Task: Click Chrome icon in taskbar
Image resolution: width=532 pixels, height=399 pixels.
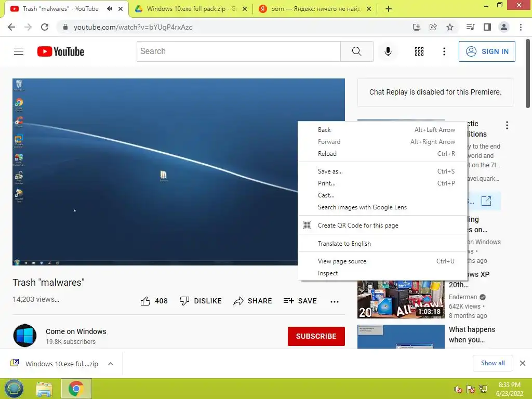Action: pos(76,389)
